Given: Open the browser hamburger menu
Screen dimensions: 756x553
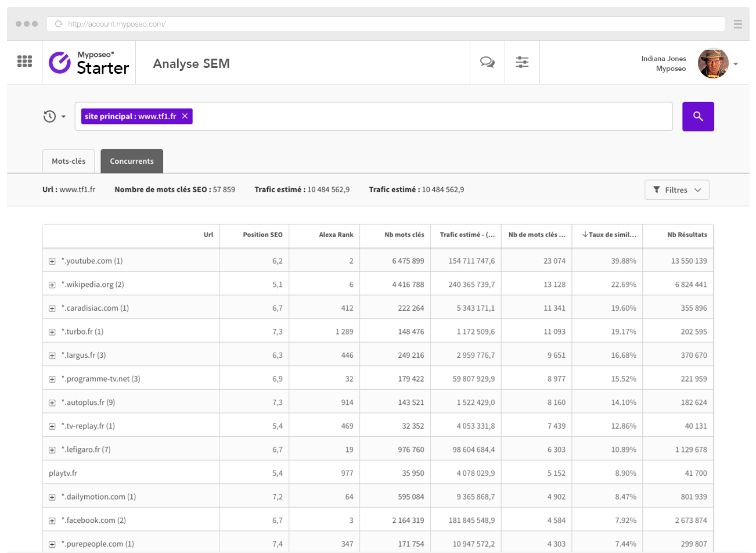Looking at the screenshot, I should 738,24.
